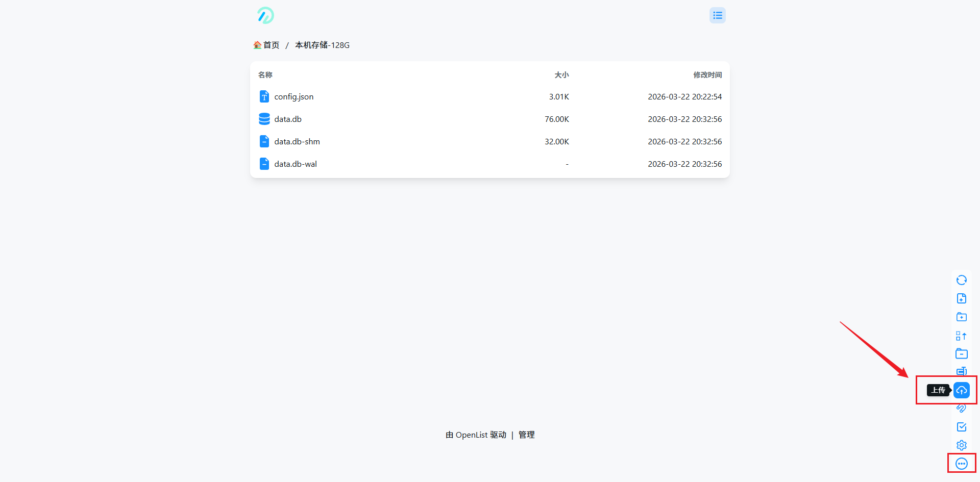980x482 pixels.
Task: Click the magnet offline download icon
Action: (961, 408)
